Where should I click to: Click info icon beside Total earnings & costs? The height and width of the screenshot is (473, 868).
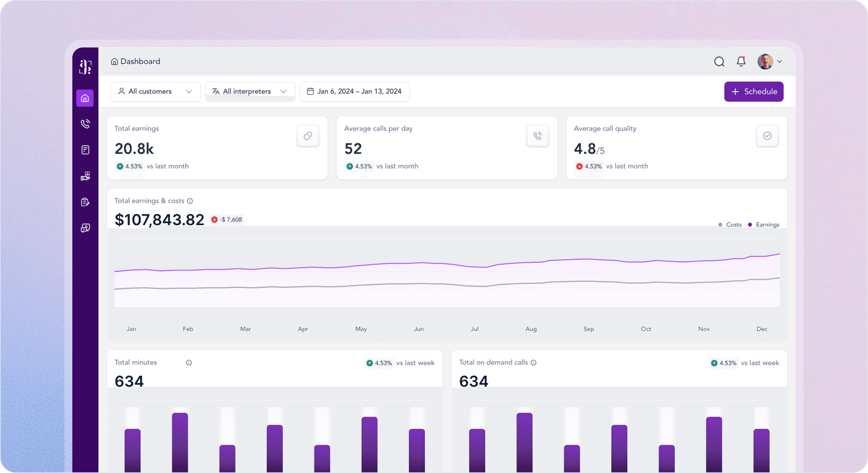tap(190, 201)
